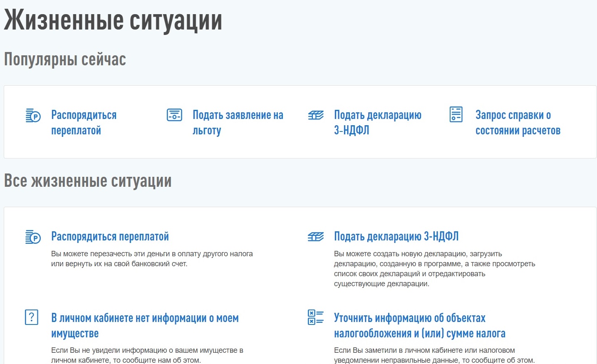Click banknote icon beside popular Подать декларацию 3-НДФЛ
Image resolution: width=597 pixels, height=364 pixels.
(x=316, y=115)
